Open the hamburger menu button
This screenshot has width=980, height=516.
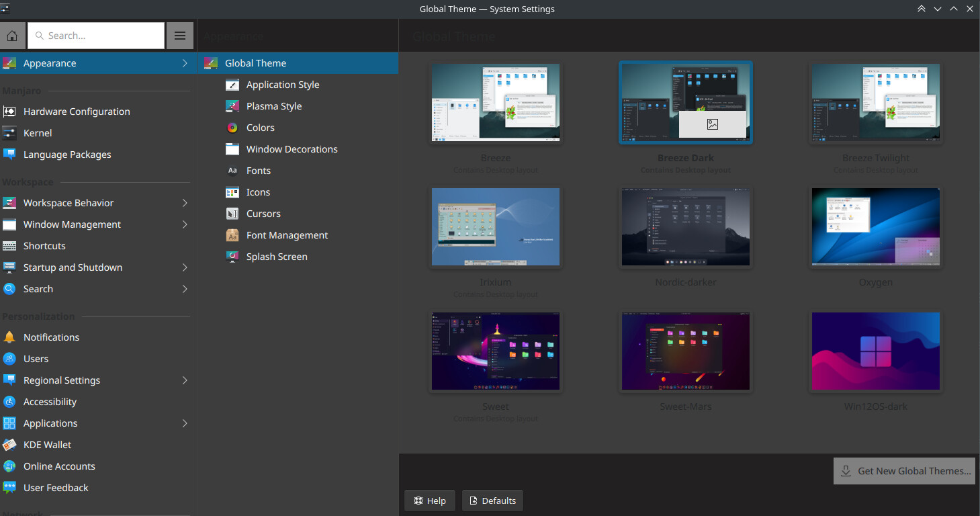pos(180,36)
